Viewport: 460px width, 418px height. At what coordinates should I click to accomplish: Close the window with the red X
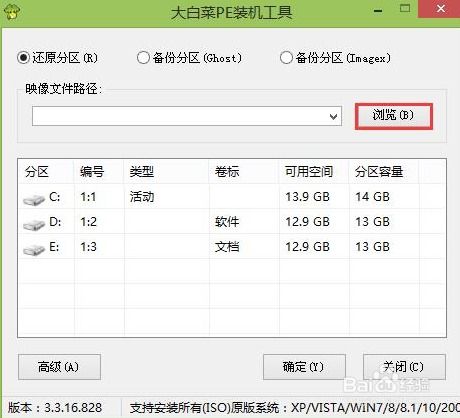point(440,9)
